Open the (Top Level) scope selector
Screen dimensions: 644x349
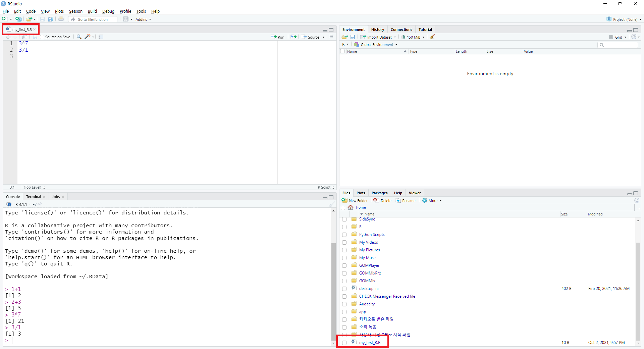coord(35,187)
